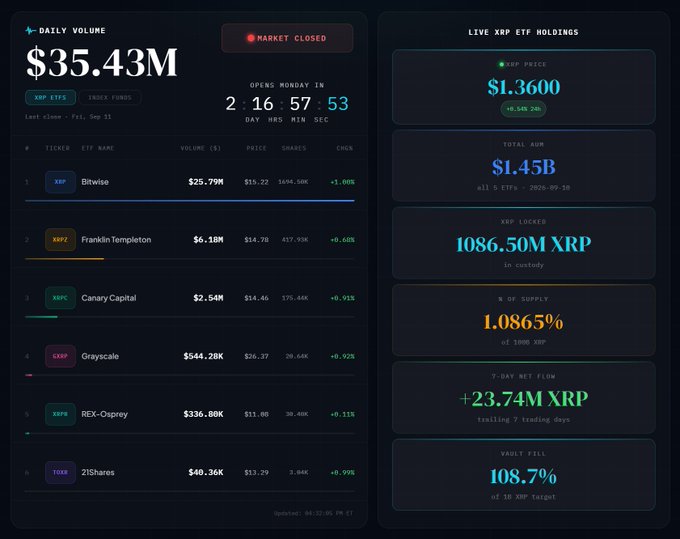680x539 pixels.
Task: Click Canary Capital's +0.91% change
Action: 342,298
